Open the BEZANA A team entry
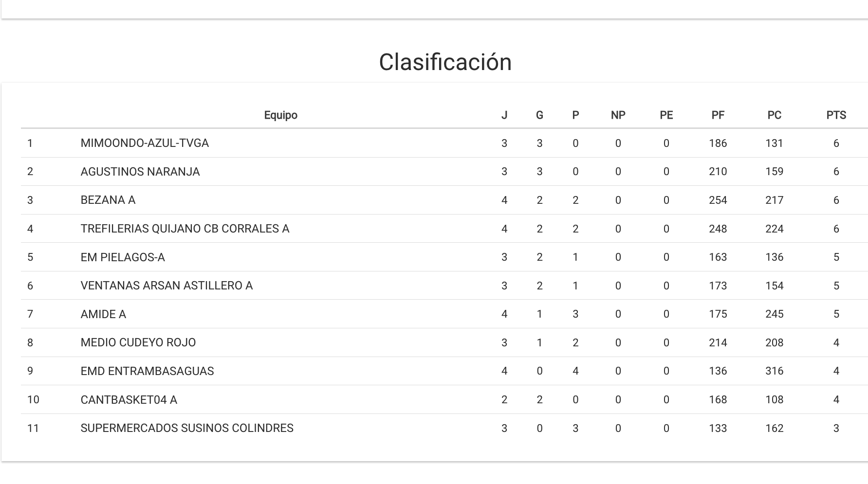Viewport: 868px width, 484px height. pyautogui.click(x=108, y=200)
